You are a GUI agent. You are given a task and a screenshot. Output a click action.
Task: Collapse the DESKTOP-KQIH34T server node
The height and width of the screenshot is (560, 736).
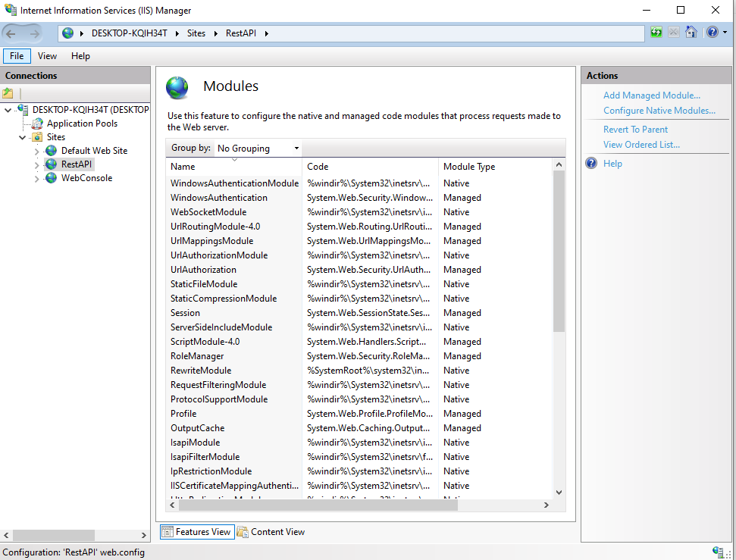[x=8, y=111]
